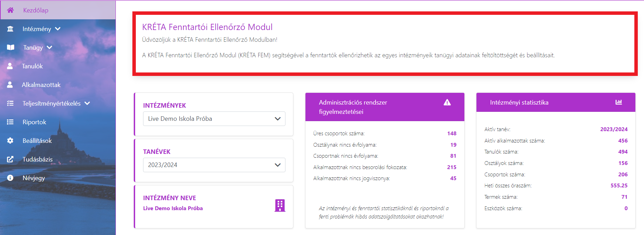The image size is (644, 235).
Task: Click the Csoportnak nincs évfolyama value 81
Action: pos(453,156)
